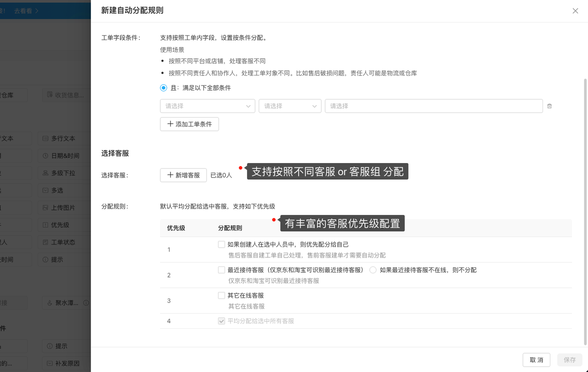Click the 去看看 link in the background banner
Viewport: 588px width, 372px height.
(x=26, y=11)
